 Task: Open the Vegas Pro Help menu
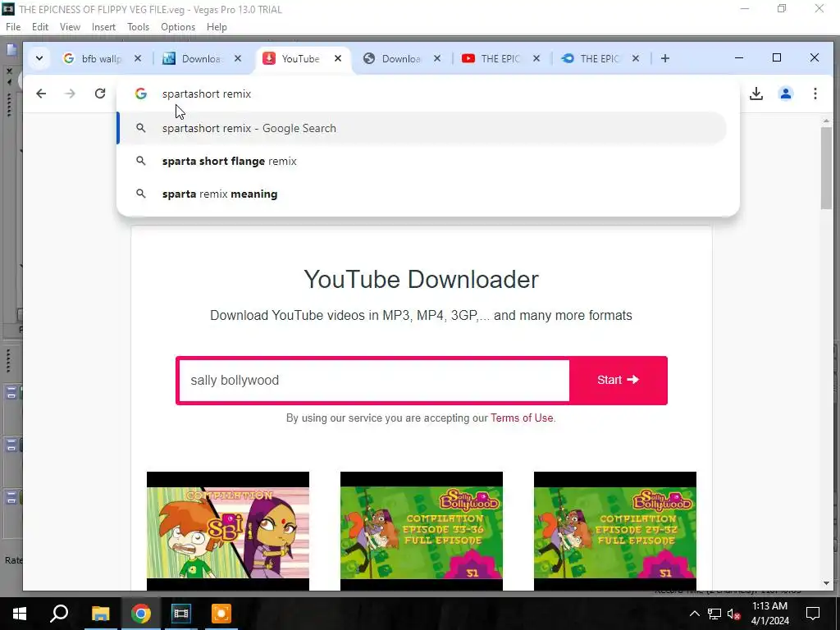(217, 27)
